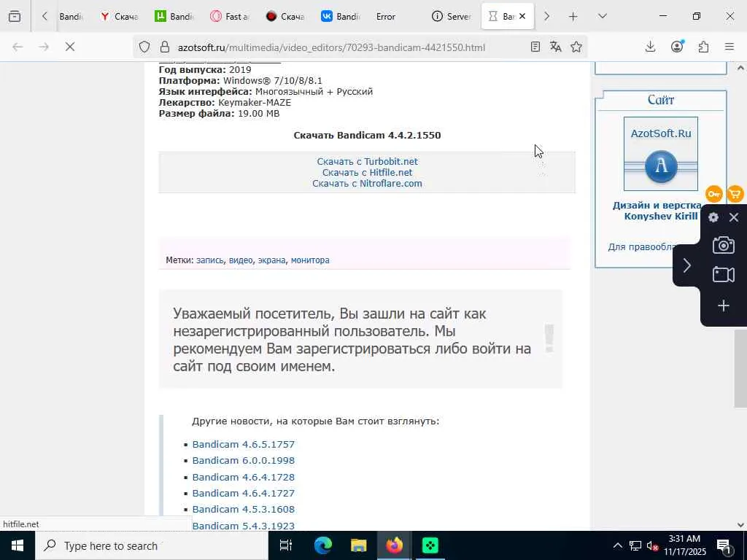747x560 pixels.
Task: Open the notifications action center
Action: (724, 545)
